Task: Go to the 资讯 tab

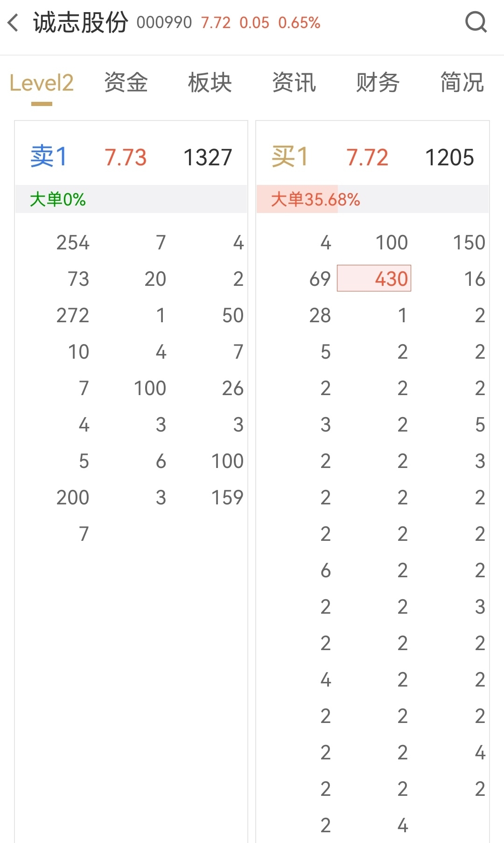Action: 294,83
